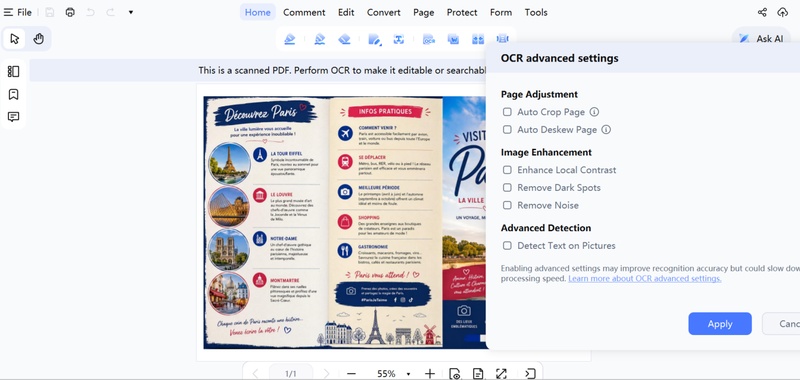
Task: Open the Tools tab
Action: (536, 12)
